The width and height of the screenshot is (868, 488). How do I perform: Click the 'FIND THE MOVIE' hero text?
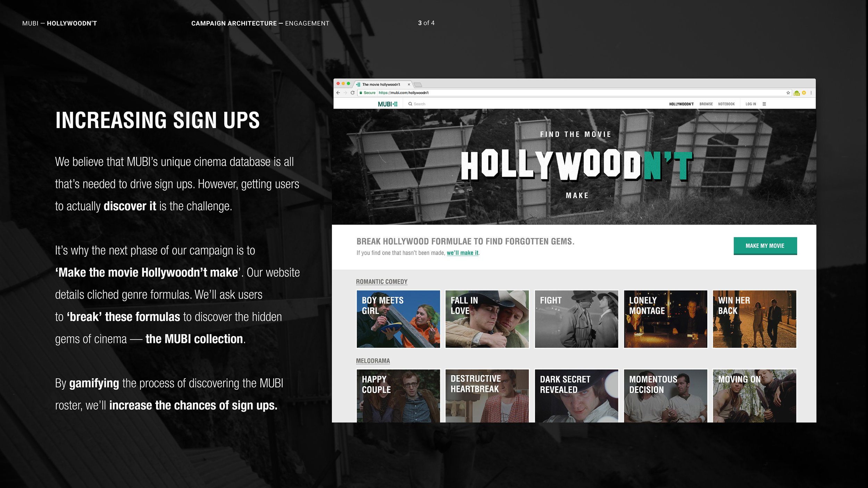575,134
